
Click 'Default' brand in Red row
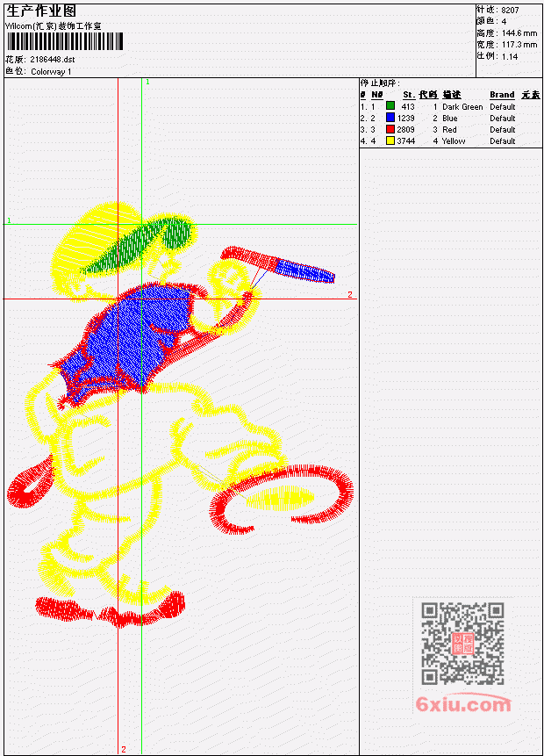502,130
